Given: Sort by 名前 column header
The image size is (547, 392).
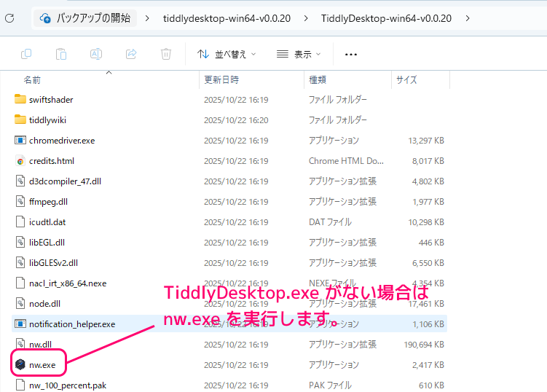Looking at the screenshot, I should click(x=32, y=80).
